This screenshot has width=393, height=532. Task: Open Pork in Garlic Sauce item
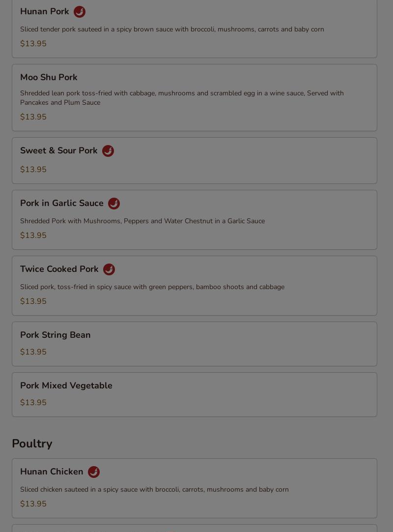(195, 220)
